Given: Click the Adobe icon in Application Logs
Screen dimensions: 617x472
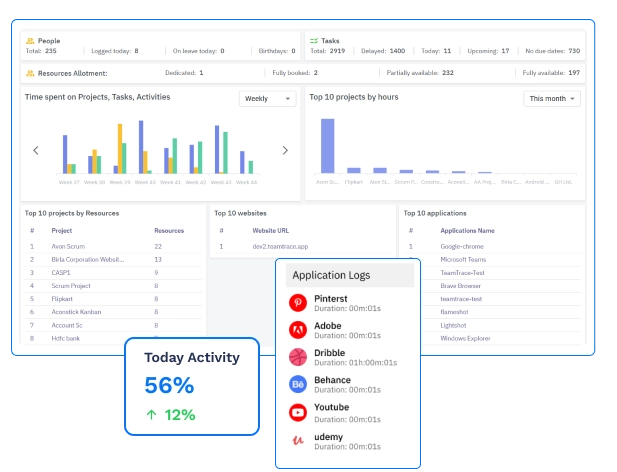Looking at the screenshot, I should [297, 329].
